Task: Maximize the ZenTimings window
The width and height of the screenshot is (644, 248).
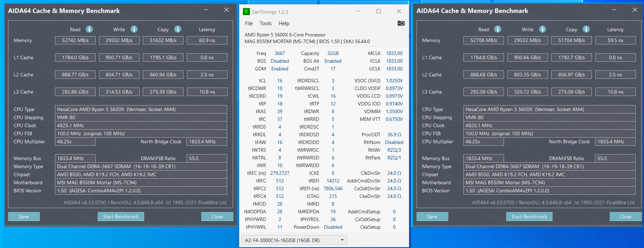Action: [x=379, y=11]
